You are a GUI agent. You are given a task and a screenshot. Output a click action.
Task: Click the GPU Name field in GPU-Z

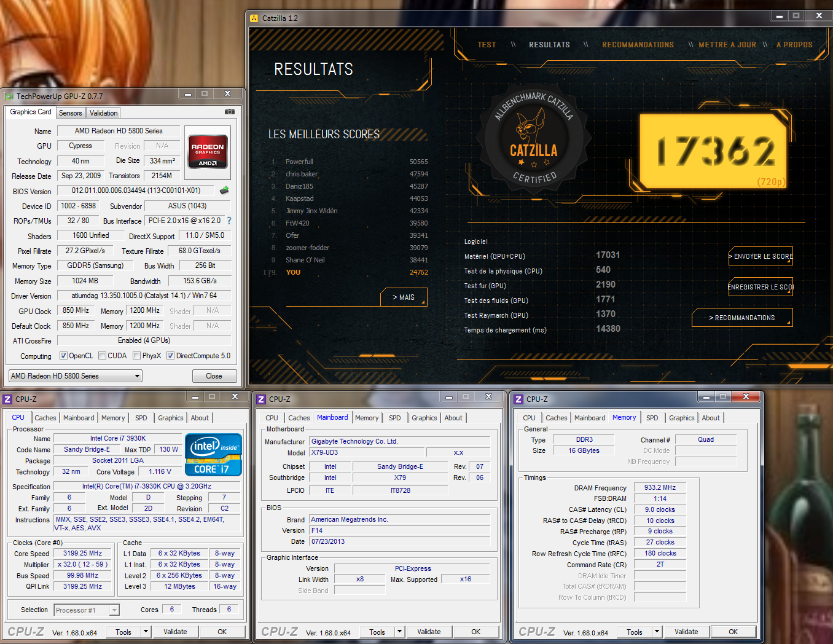coord(119,131)
